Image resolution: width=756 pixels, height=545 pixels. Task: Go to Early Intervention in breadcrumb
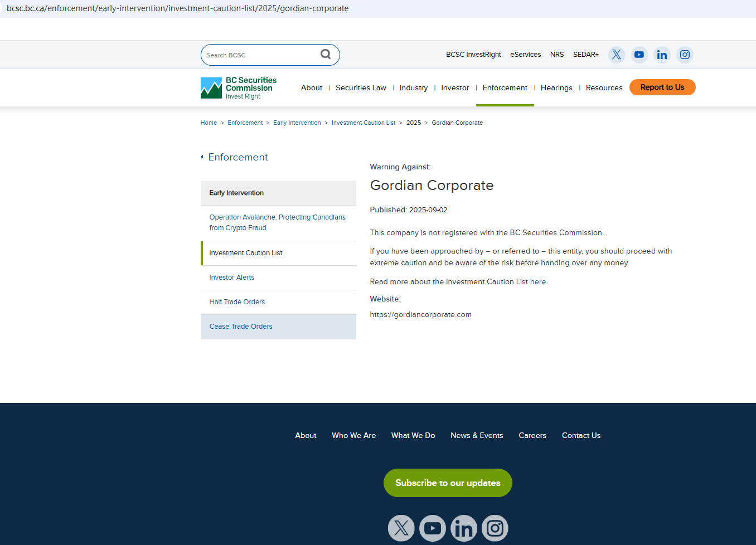tap(297, 123)
